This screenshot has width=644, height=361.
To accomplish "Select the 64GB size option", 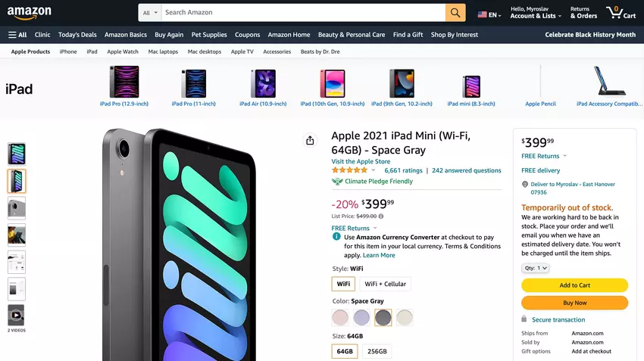I will 345,351.
